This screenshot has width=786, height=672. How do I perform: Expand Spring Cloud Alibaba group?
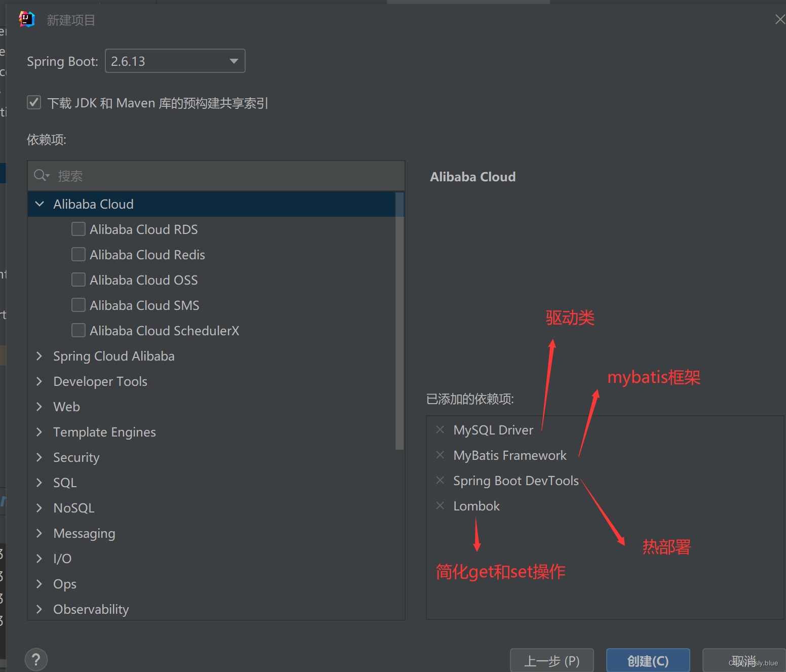click(40, 356)
